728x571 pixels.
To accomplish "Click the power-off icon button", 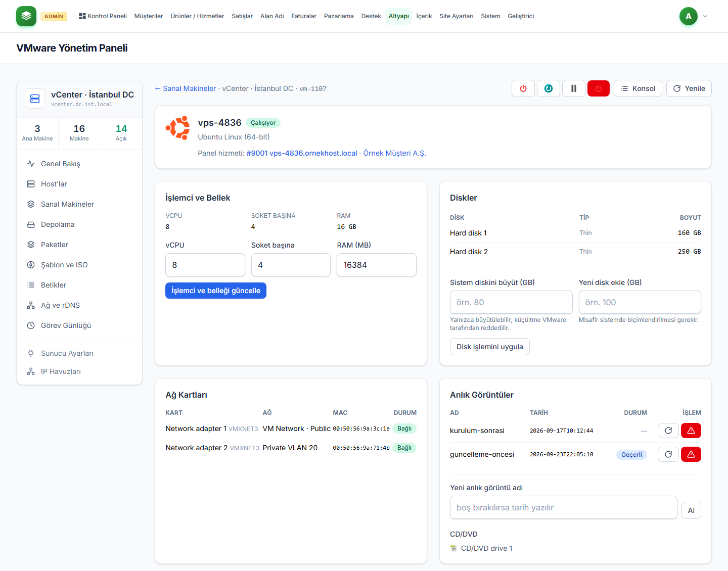I will point(523,88).
